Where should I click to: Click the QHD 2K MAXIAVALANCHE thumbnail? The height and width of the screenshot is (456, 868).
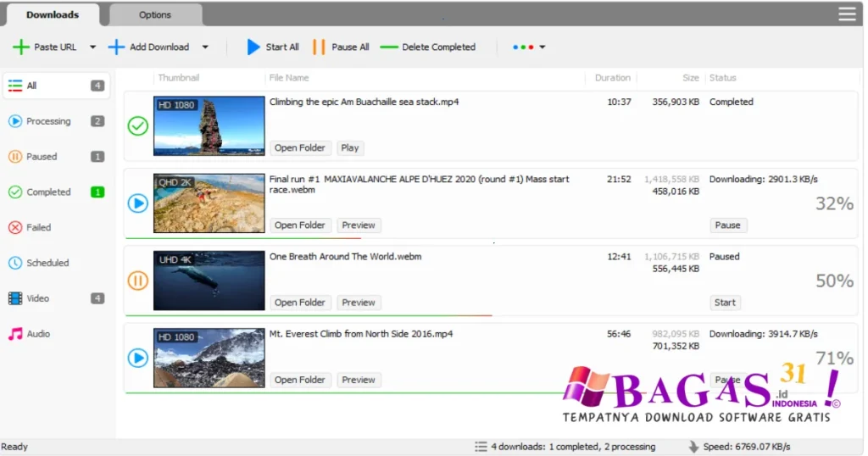pos(209,203)
